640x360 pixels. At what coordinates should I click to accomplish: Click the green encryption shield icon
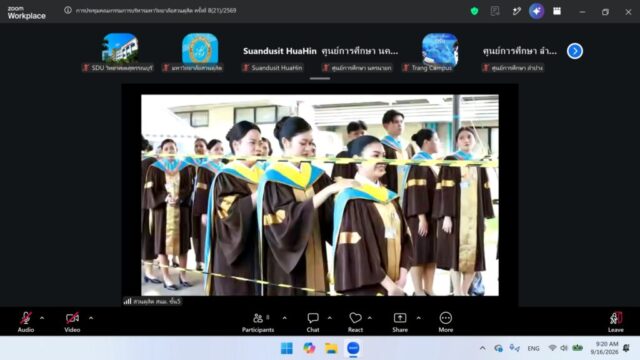(474, 11)
